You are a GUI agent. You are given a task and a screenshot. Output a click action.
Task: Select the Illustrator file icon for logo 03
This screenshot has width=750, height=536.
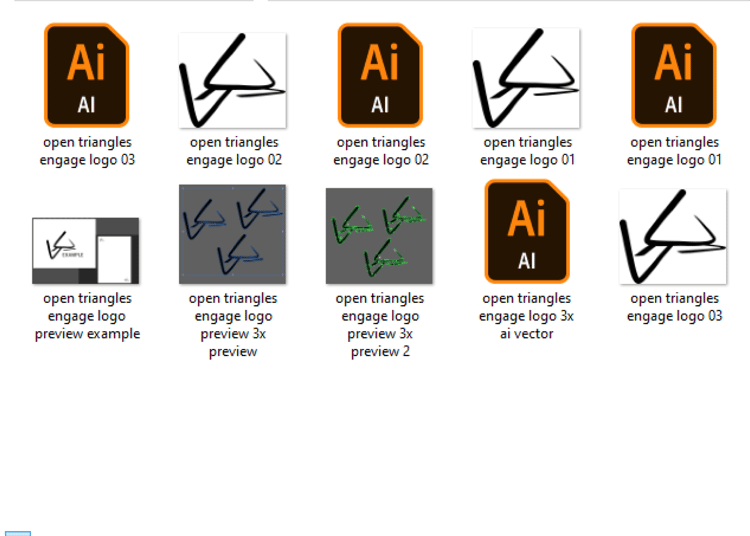coord(87,75)
